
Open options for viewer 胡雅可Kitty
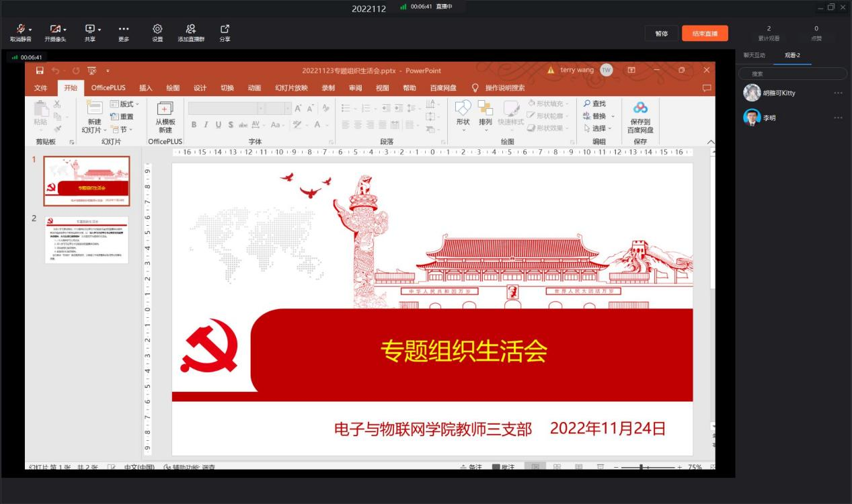click(x=838, y=93)
